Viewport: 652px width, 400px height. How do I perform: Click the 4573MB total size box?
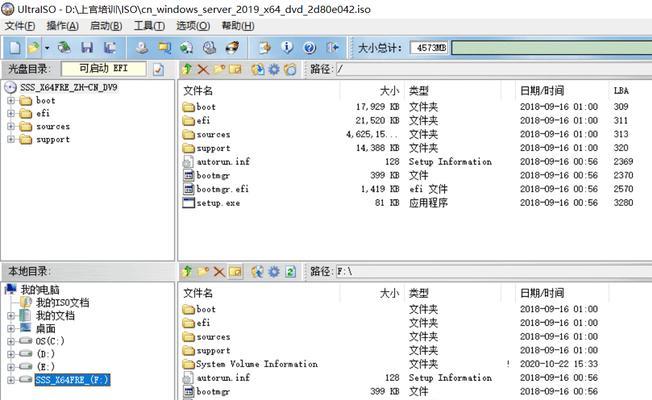[x=429, y=47]
